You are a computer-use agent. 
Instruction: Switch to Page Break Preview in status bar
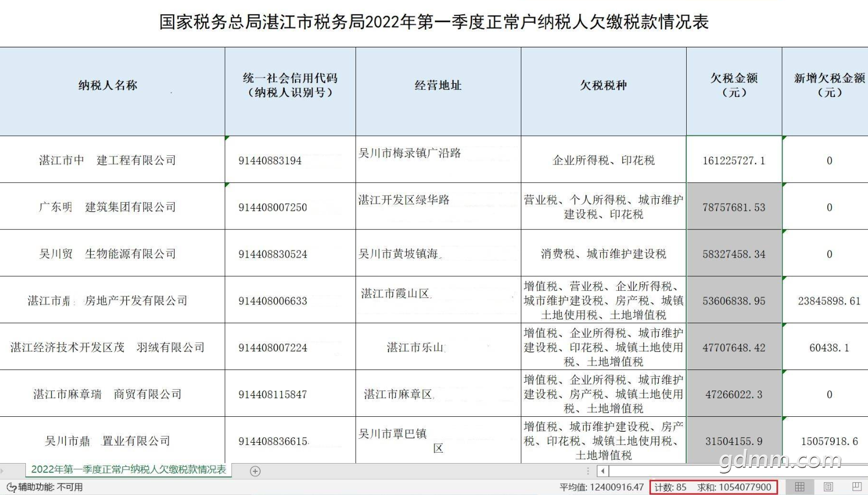click(x=856, y=487)
